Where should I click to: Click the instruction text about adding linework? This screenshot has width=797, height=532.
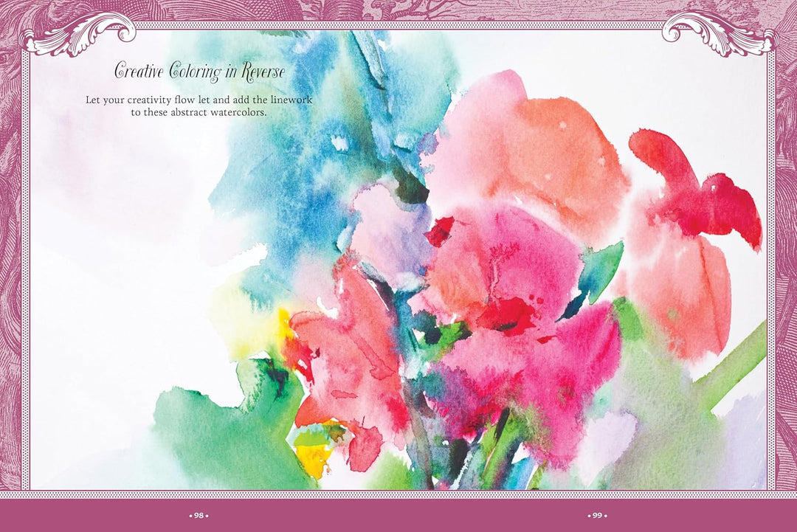click(x=199, y=106)
